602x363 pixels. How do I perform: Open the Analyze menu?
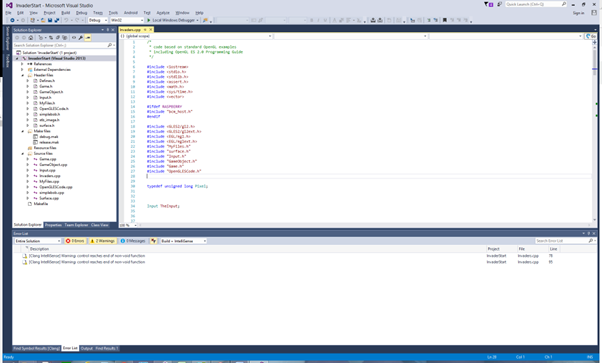[163, 13]
